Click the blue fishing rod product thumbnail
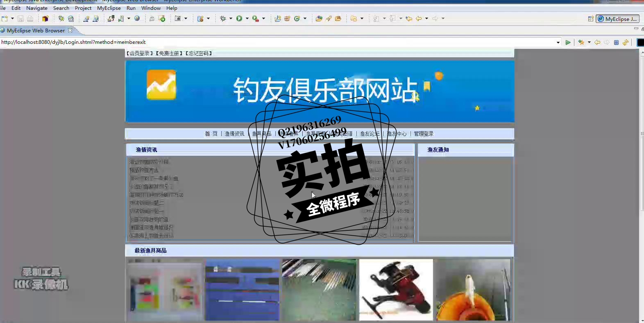This screenshot has width=644, height=323. tap(243, 289)
